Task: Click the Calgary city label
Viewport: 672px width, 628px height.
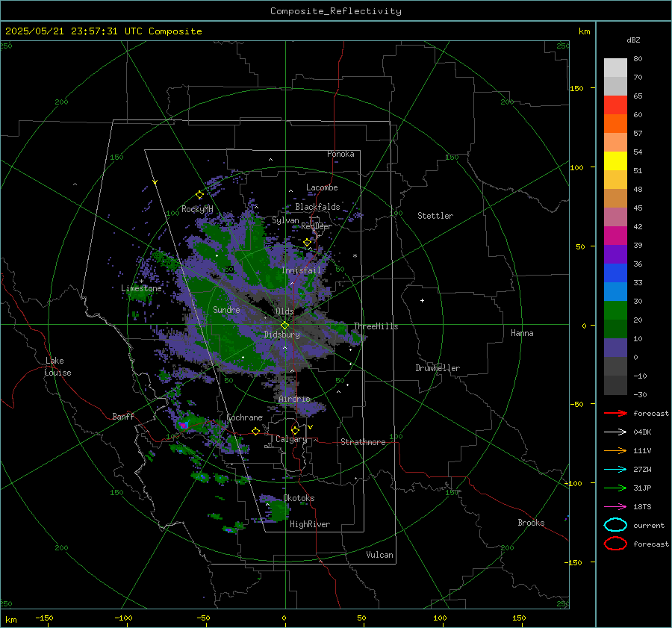Action: [x=291, y=439]
